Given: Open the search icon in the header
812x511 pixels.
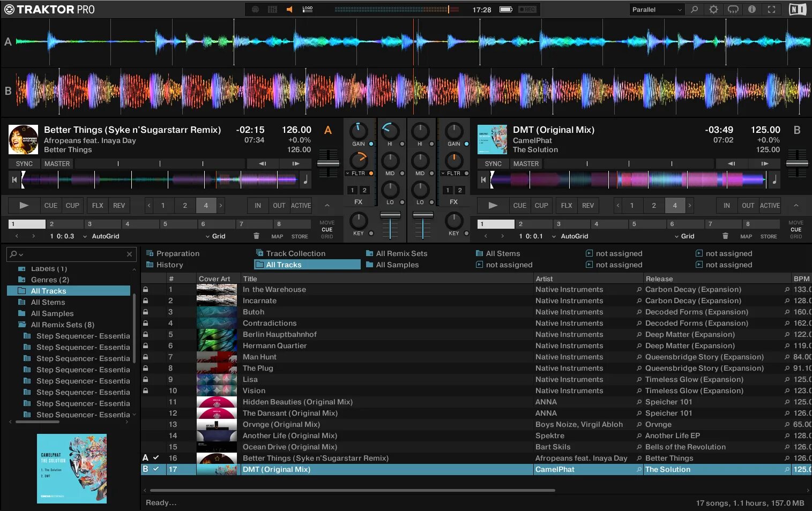Looking at the screenshot, I should tap(694, 9).
